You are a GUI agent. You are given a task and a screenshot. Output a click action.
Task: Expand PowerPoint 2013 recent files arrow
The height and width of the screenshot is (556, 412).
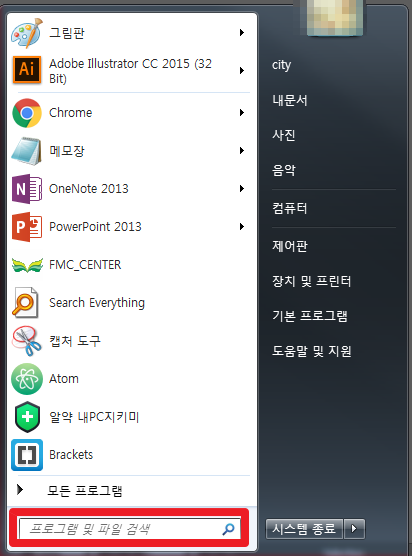point(242,227)
